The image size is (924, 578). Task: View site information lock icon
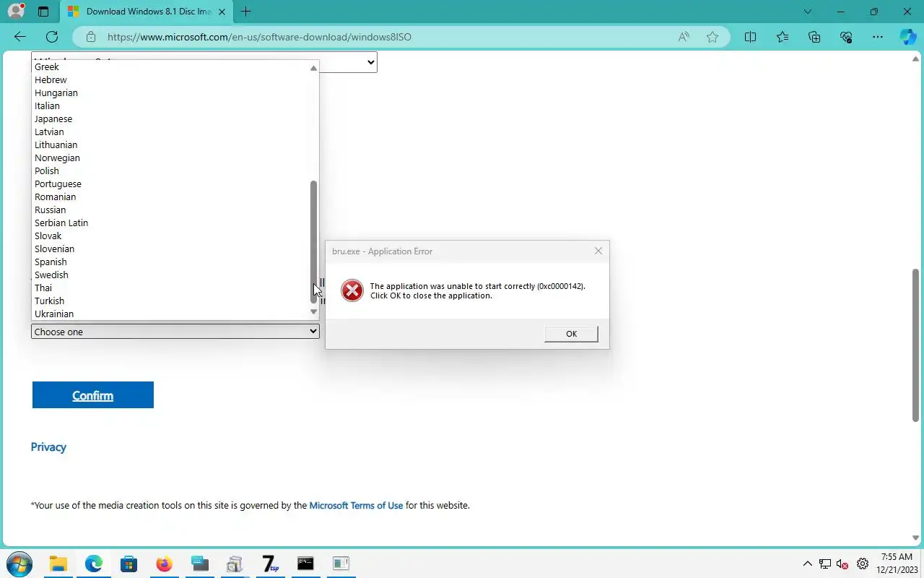click(90, 37)
